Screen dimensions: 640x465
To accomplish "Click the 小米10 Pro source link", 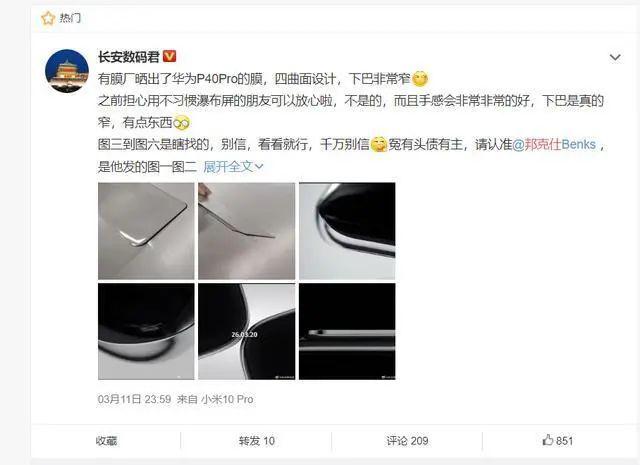I will click(x=227, y=399).
